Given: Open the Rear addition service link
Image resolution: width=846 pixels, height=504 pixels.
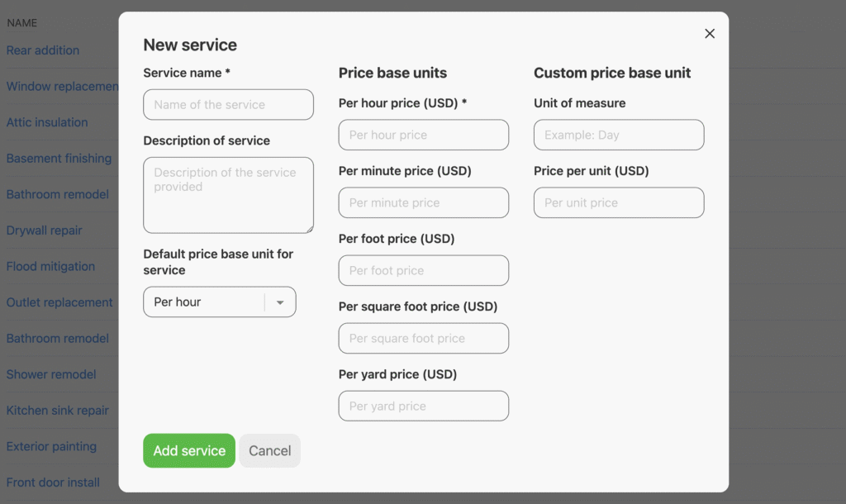Looking at the screenshot, I should coord(43,50).
